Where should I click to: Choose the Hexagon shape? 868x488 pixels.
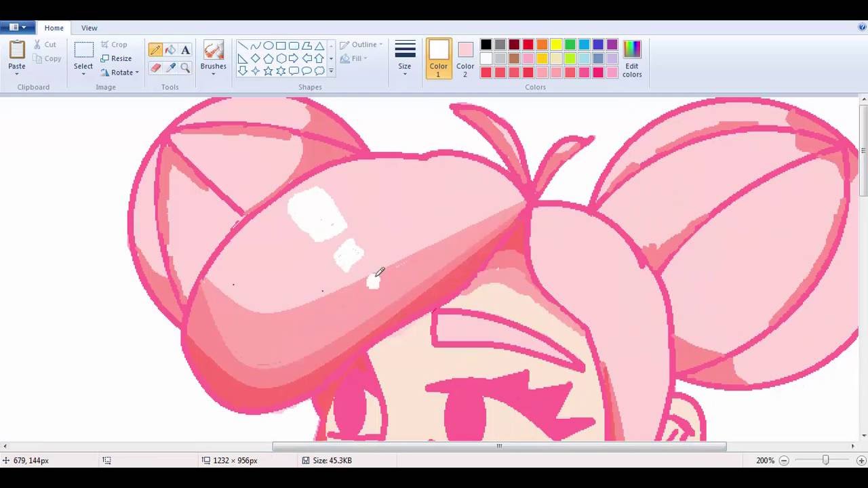(281, 58)
